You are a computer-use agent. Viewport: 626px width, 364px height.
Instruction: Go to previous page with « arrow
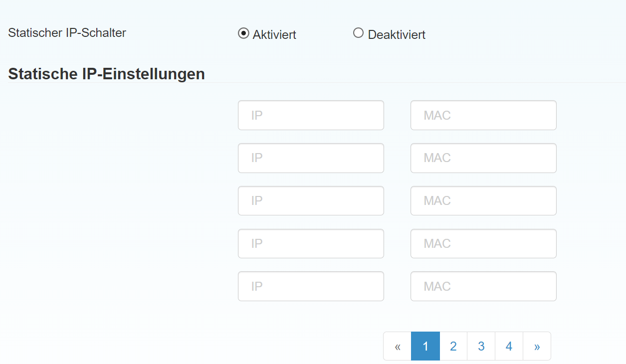[398, 346]
